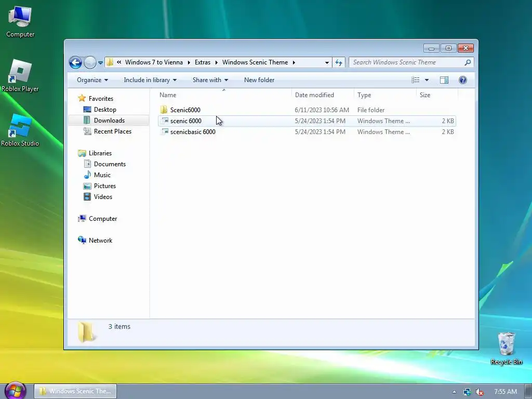The height and width of the screenshot is (399, 532).
Task: Open view options dropdown arrow
Action: tap(427, 80)
